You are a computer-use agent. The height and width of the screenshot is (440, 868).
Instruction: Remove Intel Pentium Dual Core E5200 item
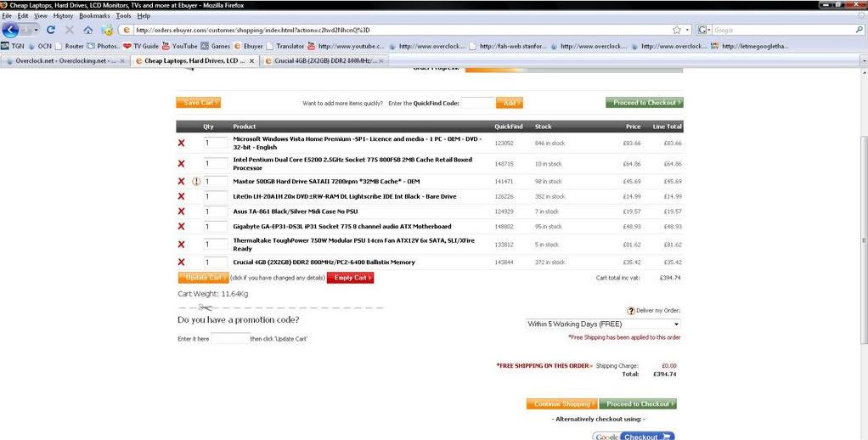click(181, 164)
